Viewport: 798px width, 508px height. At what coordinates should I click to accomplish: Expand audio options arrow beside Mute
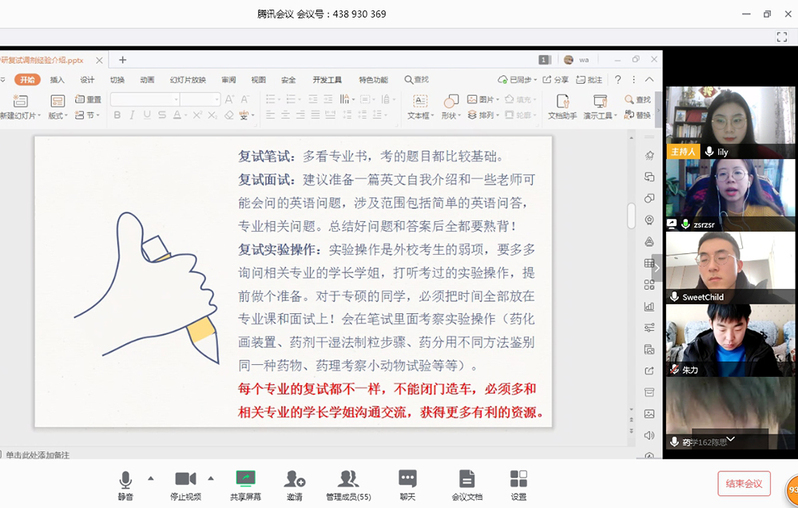click(x=151, y=478)
